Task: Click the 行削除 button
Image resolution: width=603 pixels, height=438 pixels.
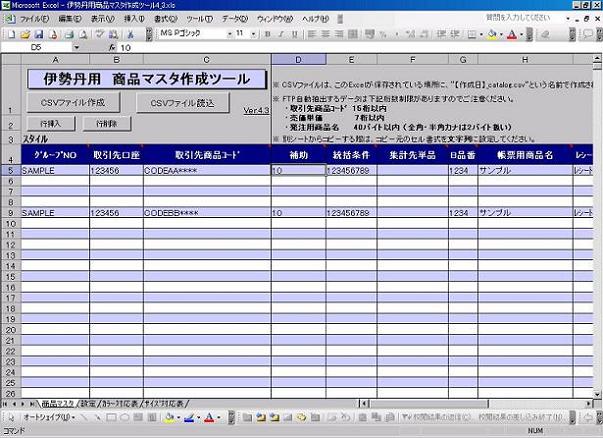Action: [107, 124]
